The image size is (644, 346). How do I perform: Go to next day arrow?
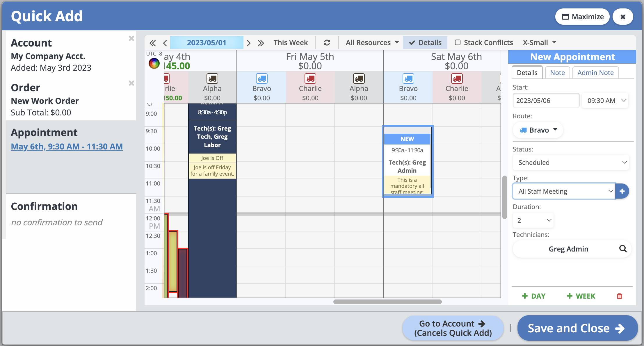(x=249, y=43)
